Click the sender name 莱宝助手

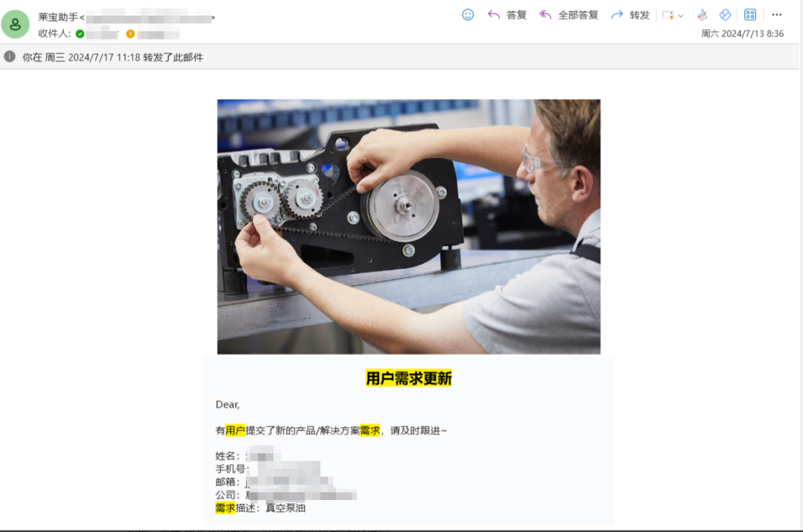(x=57, y=16)
